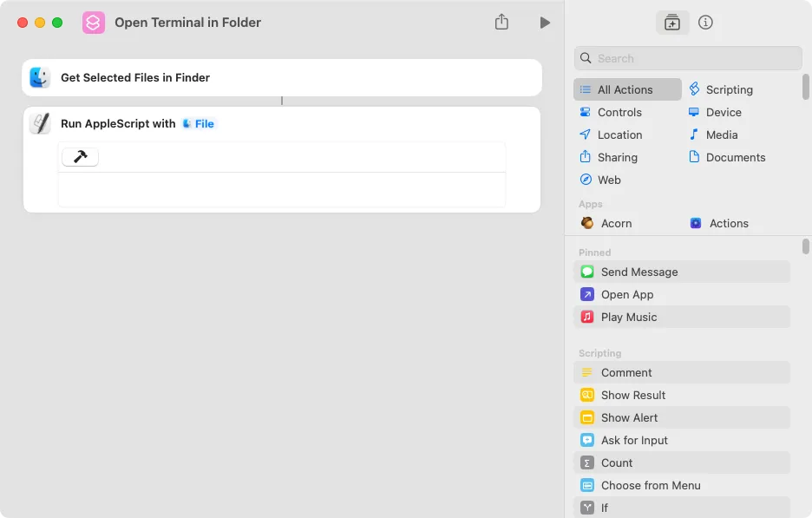Run the shortcut with the play button
This screenshot has width=812, height=518.
(x=546, y=23)
